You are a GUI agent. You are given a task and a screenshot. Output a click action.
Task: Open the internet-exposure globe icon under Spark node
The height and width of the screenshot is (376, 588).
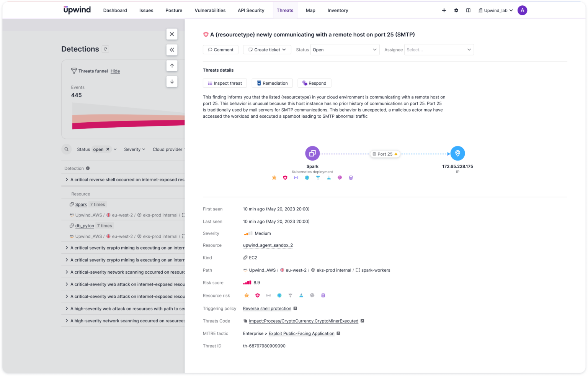pyautogui.click(x=307, y=177)
